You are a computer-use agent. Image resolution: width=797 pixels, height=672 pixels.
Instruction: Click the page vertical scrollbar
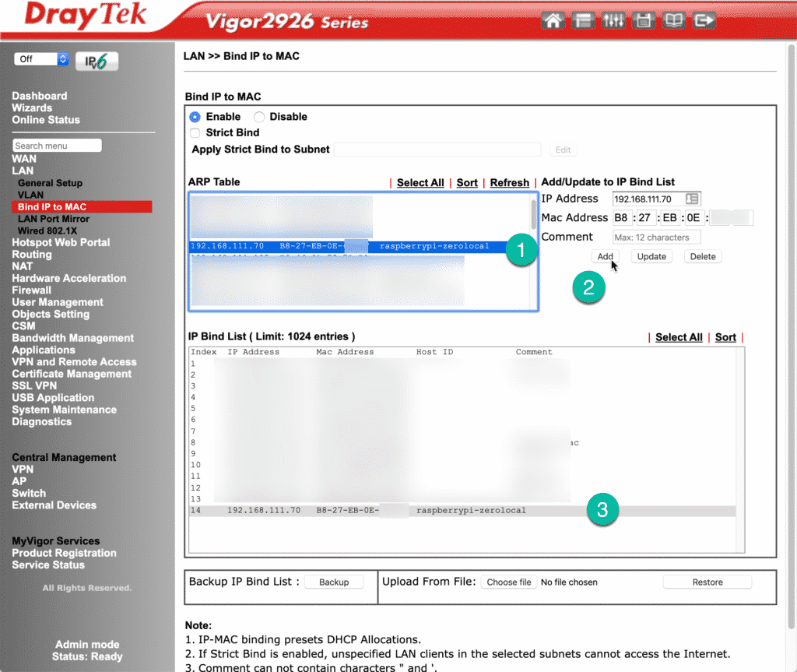click(x=791, y=336)
